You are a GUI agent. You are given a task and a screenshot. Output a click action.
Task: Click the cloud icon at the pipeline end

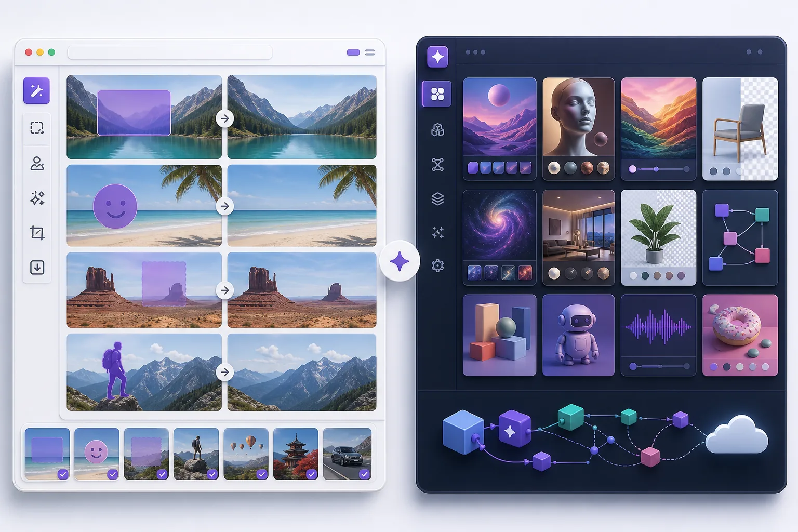tap(737, 435)
